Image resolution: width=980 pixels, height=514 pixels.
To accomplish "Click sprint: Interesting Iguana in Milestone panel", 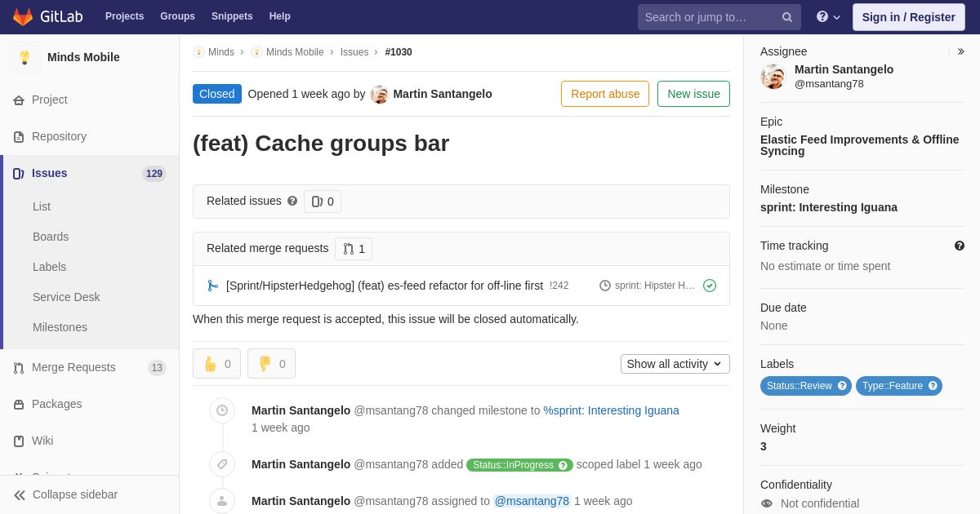I will tap(829, 207).
